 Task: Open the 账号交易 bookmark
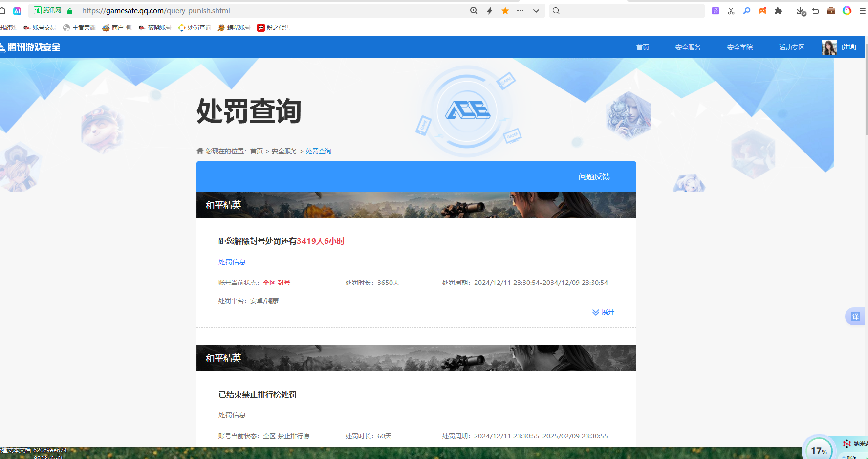(x=40, y=28)
